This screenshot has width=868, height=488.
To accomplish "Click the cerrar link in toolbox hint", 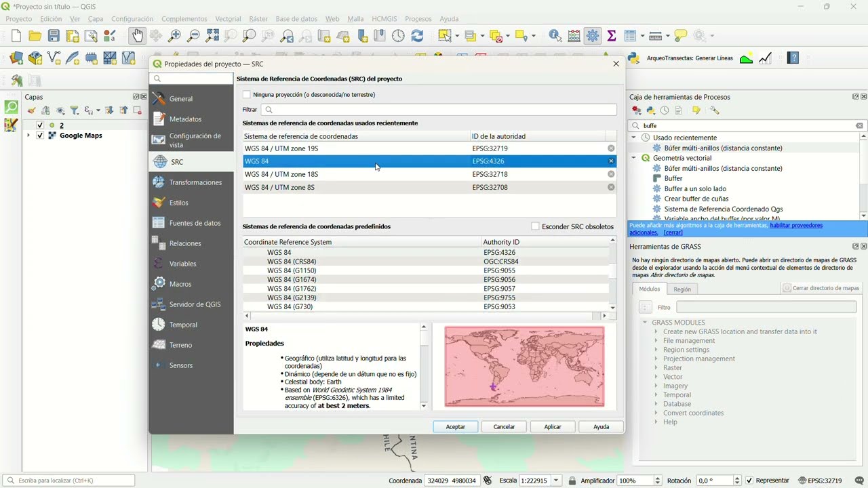I will point(673,232).
